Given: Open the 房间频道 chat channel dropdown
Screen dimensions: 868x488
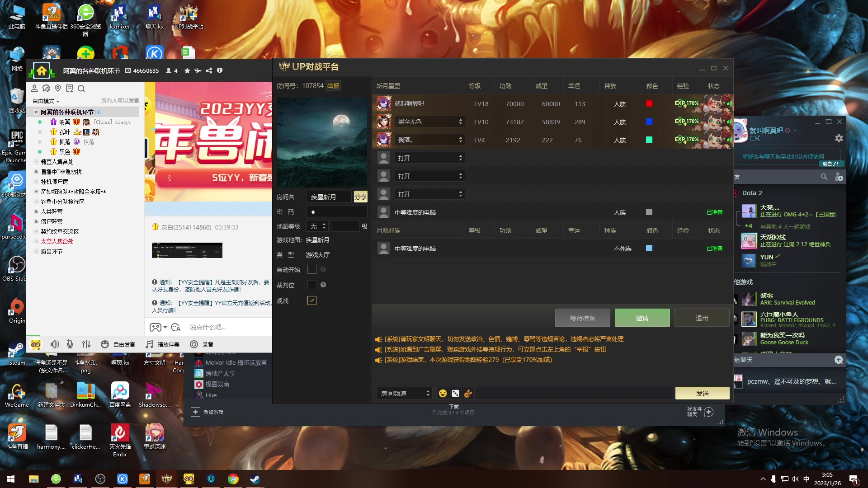Looking at the screenshot, I should coord(405,394).
